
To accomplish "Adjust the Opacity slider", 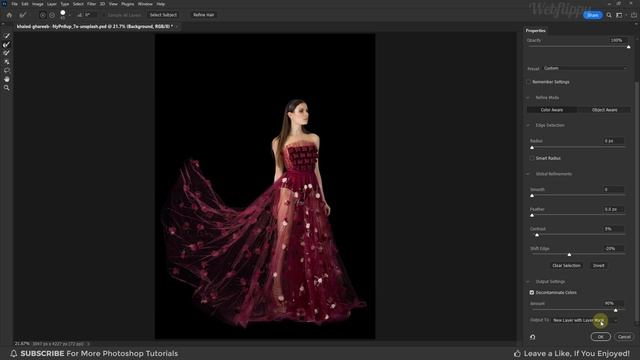I will click(629, 47).
